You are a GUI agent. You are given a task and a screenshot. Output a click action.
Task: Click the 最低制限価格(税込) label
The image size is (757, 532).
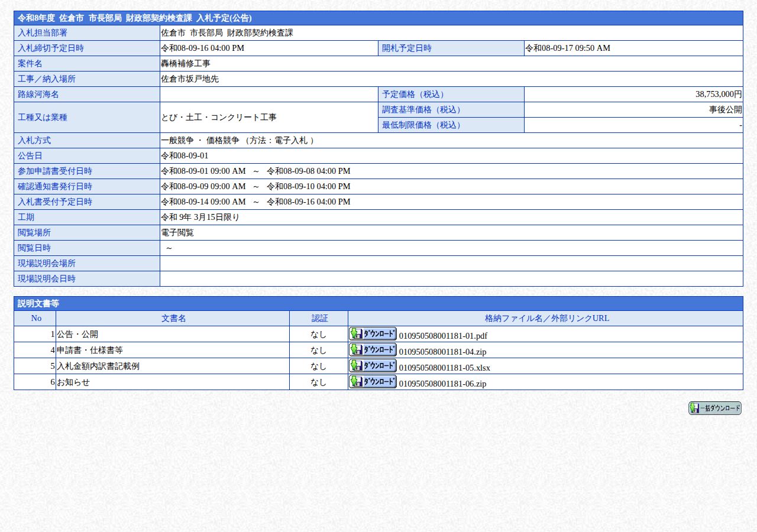tap(423, 125)
